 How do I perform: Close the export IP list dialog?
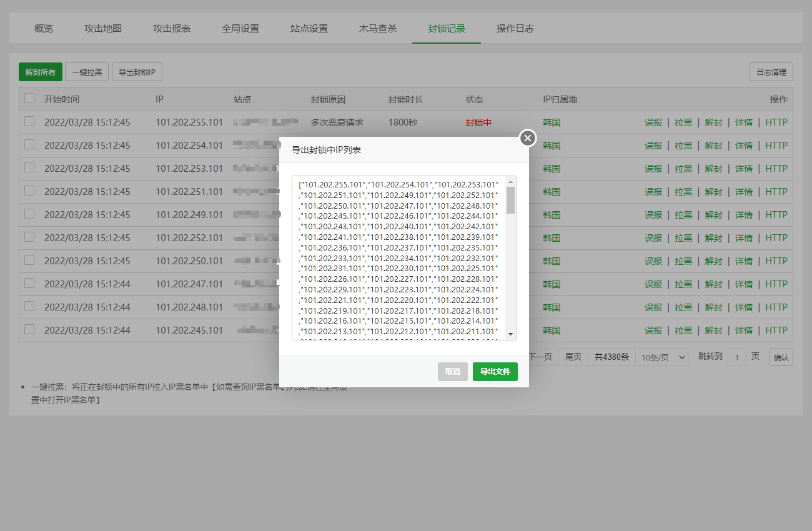coord(528,138)
